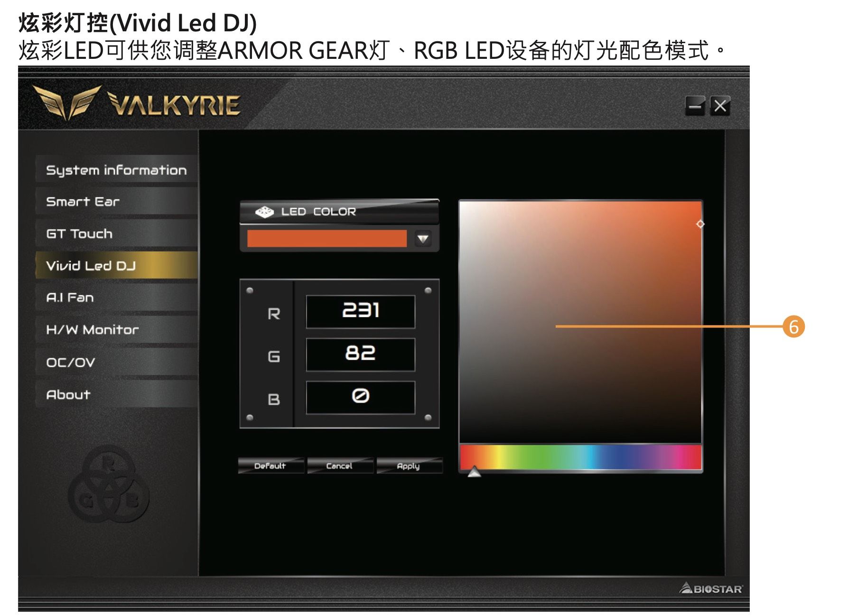This screenshot has height=616, width=858.
Task: Click the orange LED color preview swatch
Action: [327, 239]
